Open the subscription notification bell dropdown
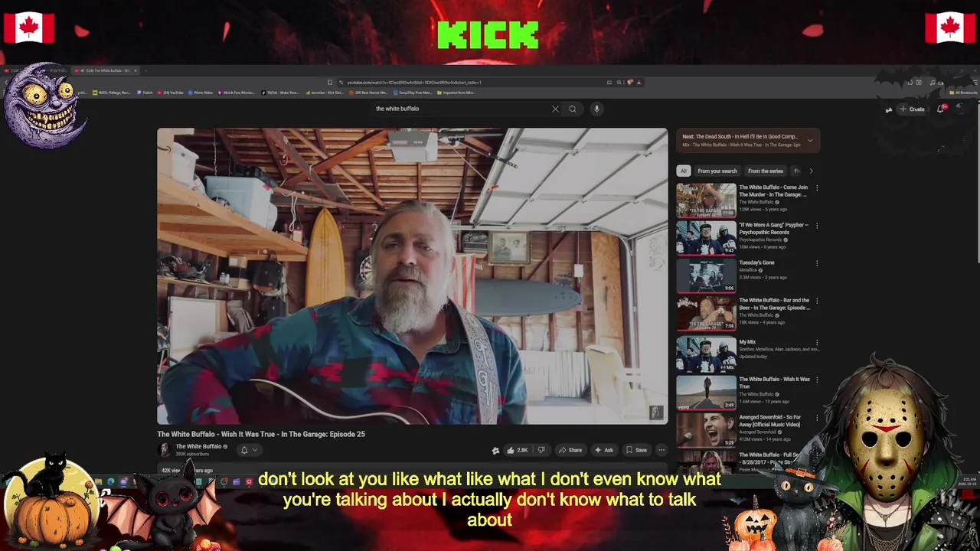Image resolution: width=980 pixels, height=551 pixels. 249,450
